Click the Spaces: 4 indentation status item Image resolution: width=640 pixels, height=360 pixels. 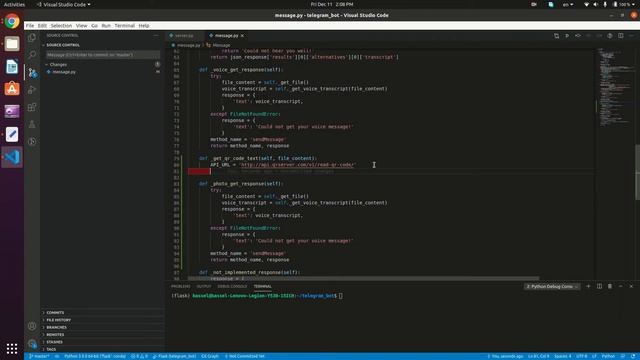(x=562, y=356)
